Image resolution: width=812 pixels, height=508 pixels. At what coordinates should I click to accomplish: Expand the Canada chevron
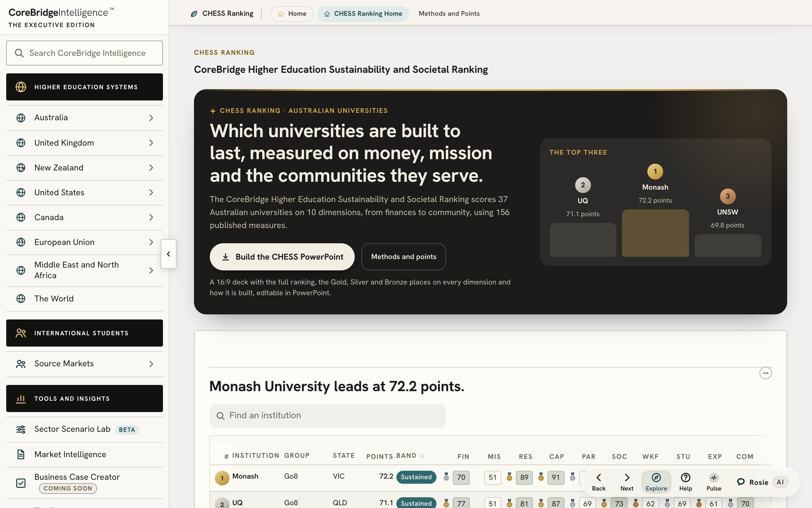(x=151, y=217)
